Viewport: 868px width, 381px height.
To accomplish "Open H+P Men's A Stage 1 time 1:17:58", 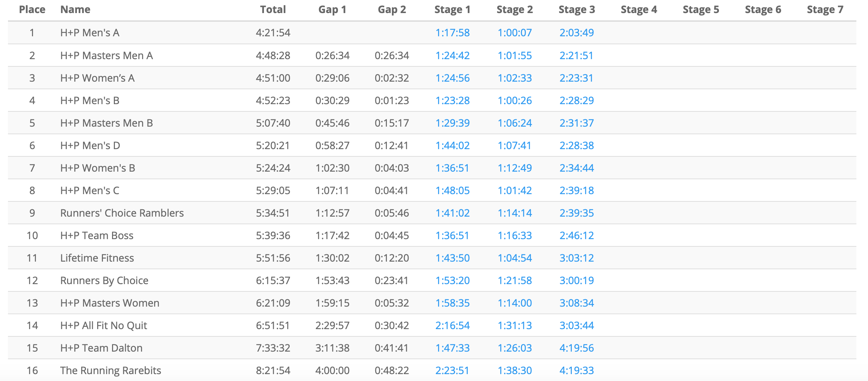I will coord(452,33).
